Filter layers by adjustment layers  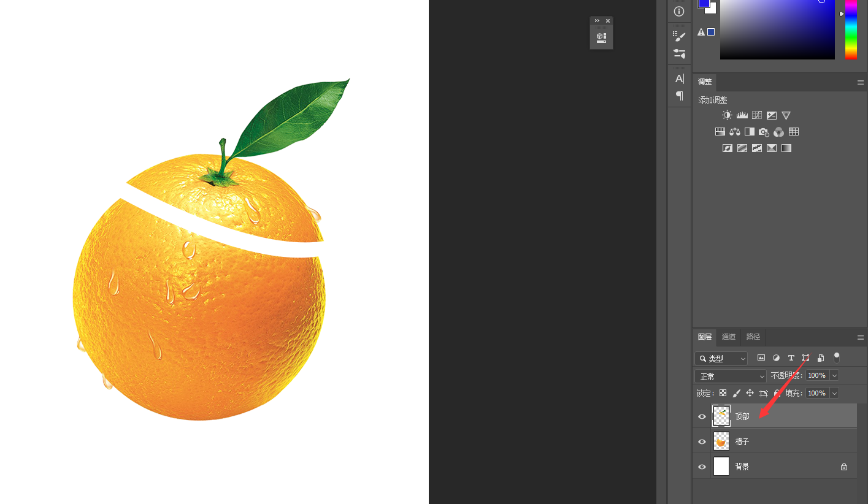coord(776,358)
